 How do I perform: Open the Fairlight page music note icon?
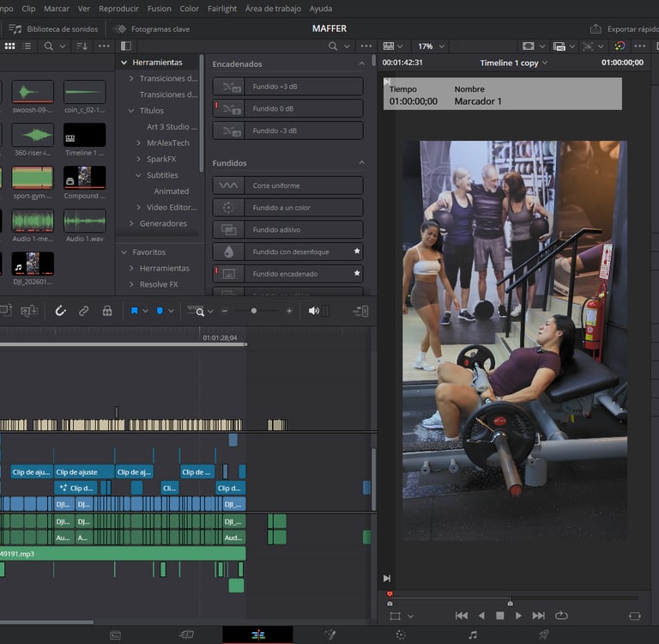coord(472,635)
